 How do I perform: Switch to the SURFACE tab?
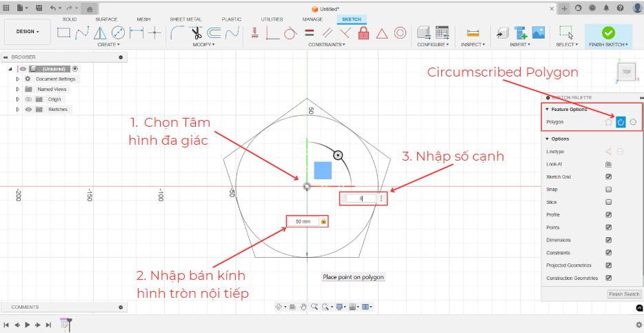106,19
